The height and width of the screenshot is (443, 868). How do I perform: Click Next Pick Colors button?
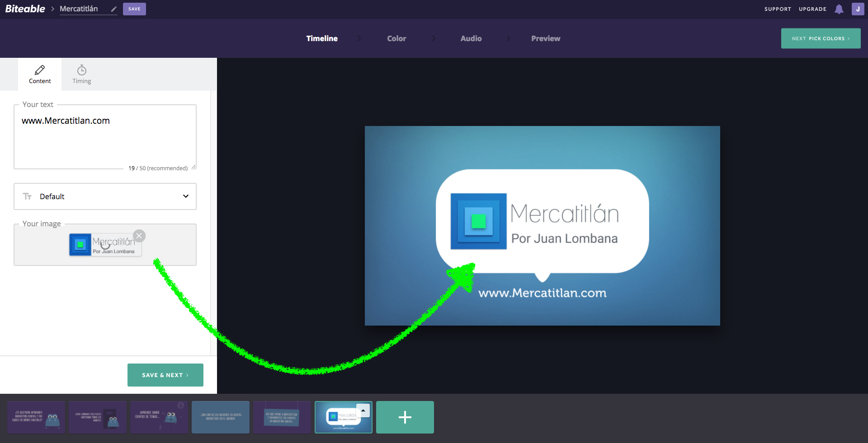[821, 38]
